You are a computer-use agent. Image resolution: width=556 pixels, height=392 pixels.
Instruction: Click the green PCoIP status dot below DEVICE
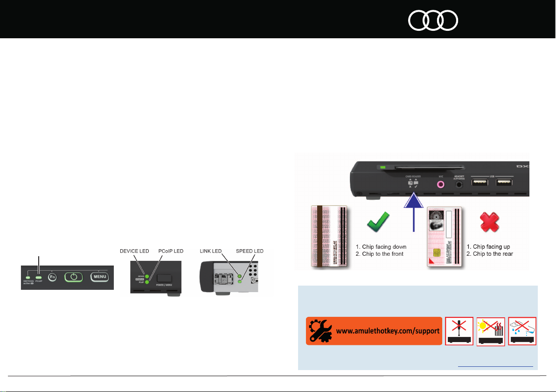[147, 282]
